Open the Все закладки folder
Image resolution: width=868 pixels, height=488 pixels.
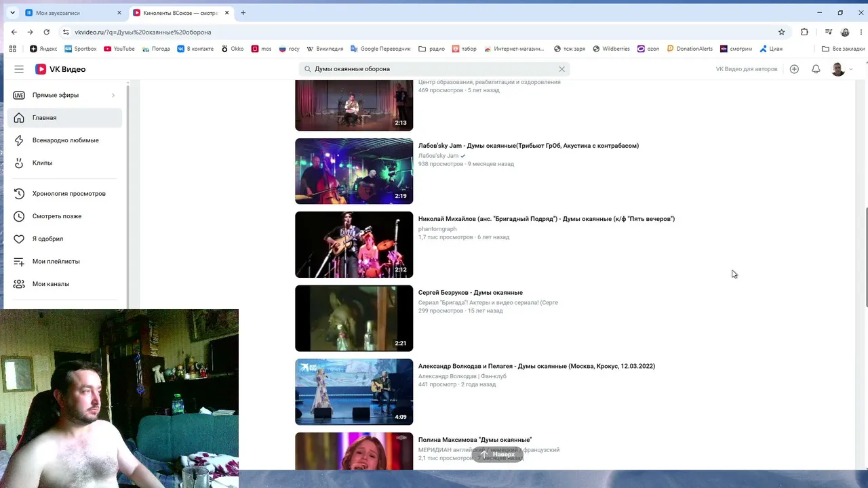843,49
